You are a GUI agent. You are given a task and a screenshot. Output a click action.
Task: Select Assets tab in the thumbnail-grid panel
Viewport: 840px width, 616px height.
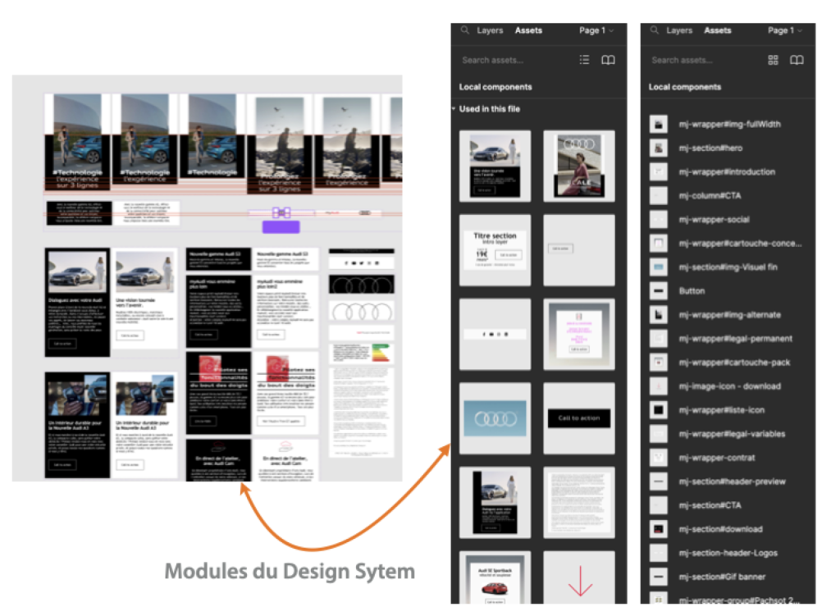click(528, 30)
